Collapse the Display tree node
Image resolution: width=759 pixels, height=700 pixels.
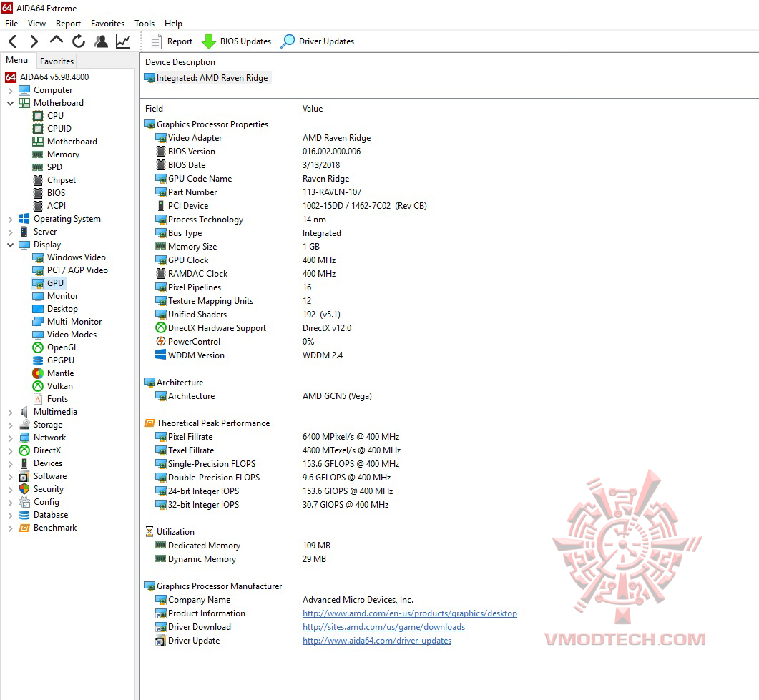(11, 245)
